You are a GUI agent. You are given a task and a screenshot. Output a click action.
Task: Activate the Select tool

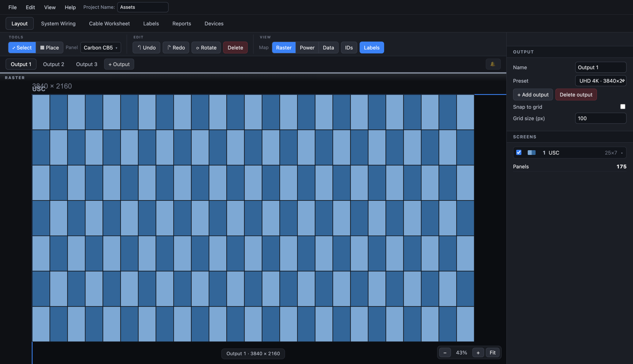point(22,47)
